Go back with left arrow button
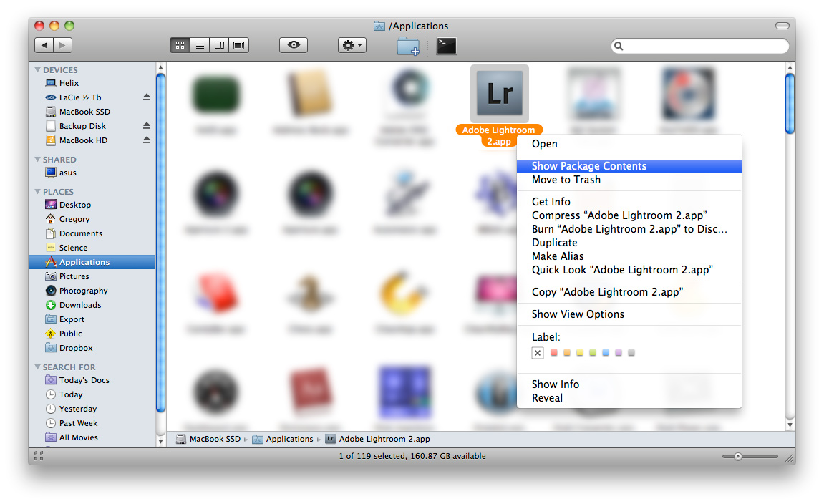Viewport: 824px width, 504px height. pos(44,45)
